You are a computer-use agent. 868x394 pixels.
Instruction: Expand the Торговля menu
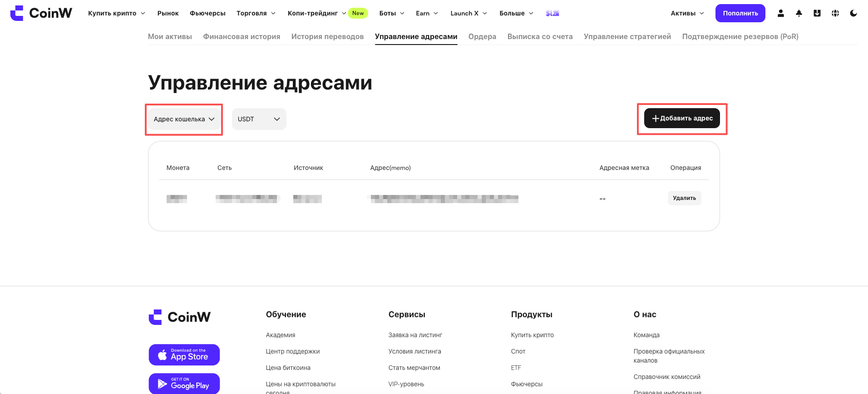(256, 13)
